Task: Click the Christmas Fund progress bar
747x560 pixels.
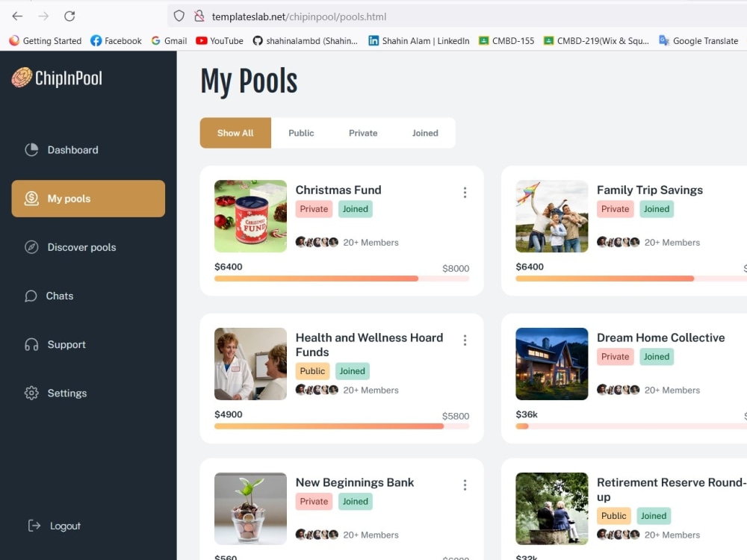Action: pos(341,279)
